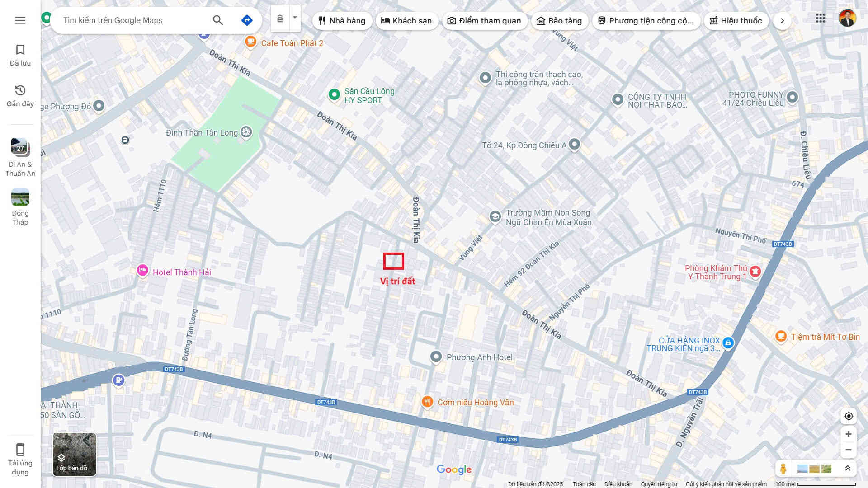Screen dimensions: 868x488
Task: Toggle the Nhà hàng restaurants filter
Action: (x=342, y=21)
